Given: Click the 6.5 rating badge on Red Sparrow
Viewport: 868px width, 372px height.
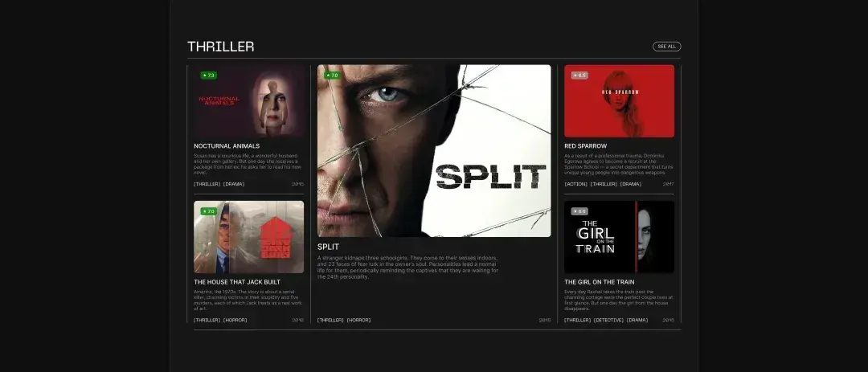Looking at the screenshot, I should [579, 76].
